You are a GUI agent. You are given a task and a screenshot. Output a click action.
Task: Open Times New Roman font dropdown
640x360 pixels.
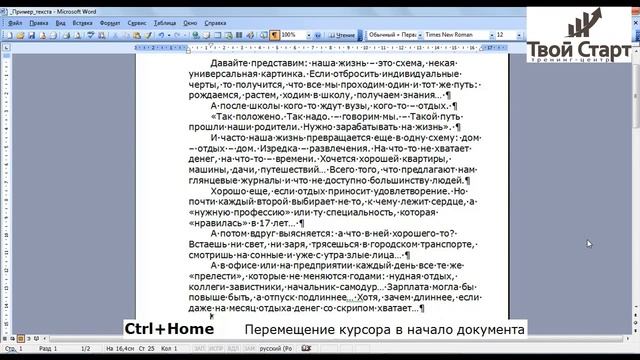pyautogui.click(x=492, y=36)
